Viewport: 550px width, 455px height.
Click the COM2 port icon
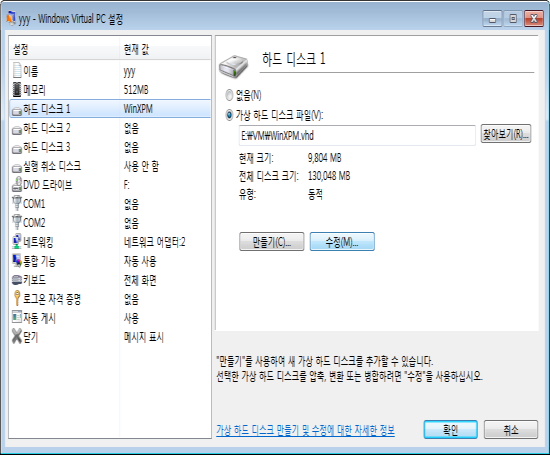point(17,222)
